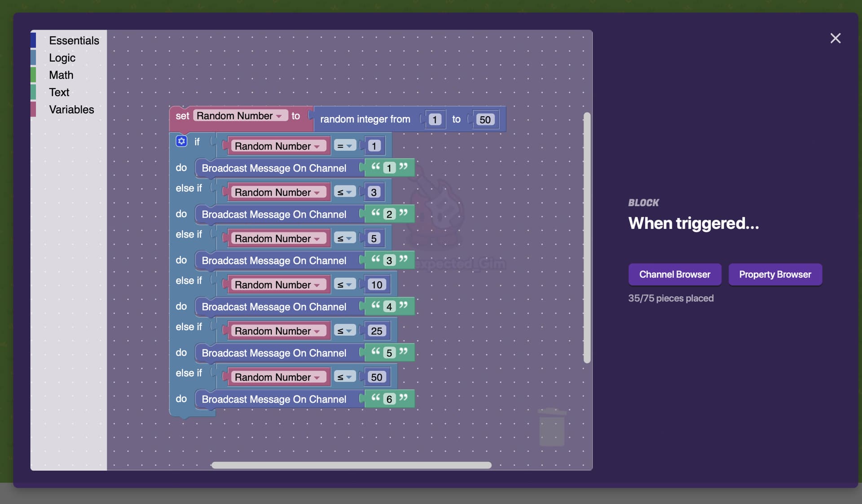This screenshot has width=862, height=504.
Task: Click the blue Essentials category color bar
Action: coord(33,40)
